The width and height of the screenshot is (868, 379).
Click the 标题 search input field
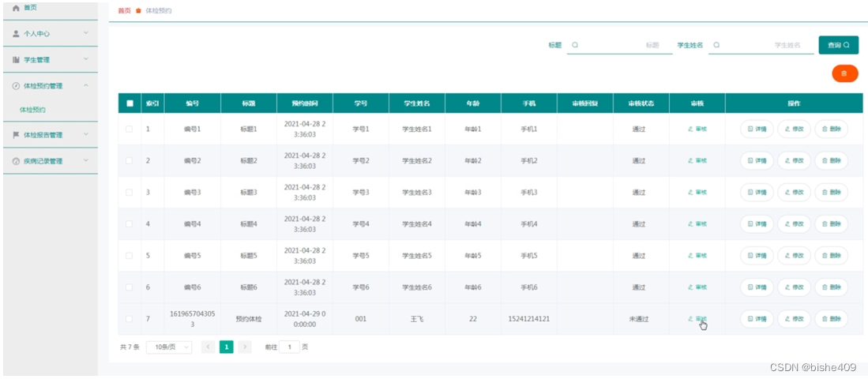(619, 45)
